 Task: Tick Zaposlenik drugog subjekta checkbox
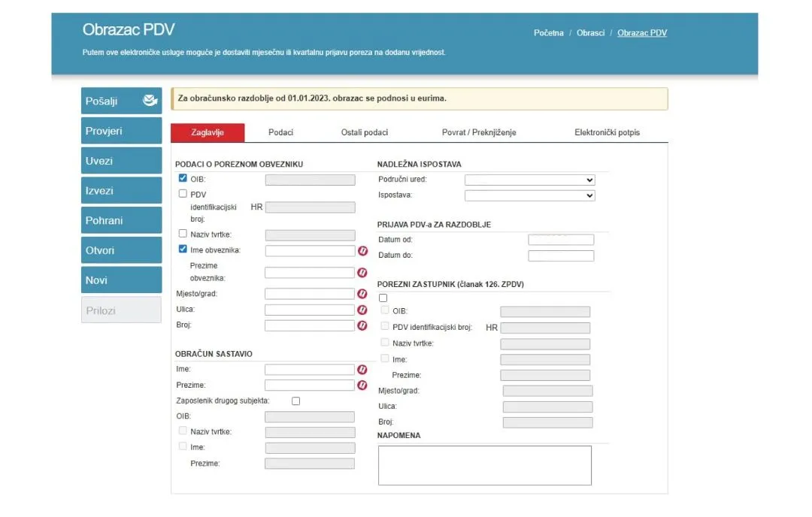click(295, 401)
